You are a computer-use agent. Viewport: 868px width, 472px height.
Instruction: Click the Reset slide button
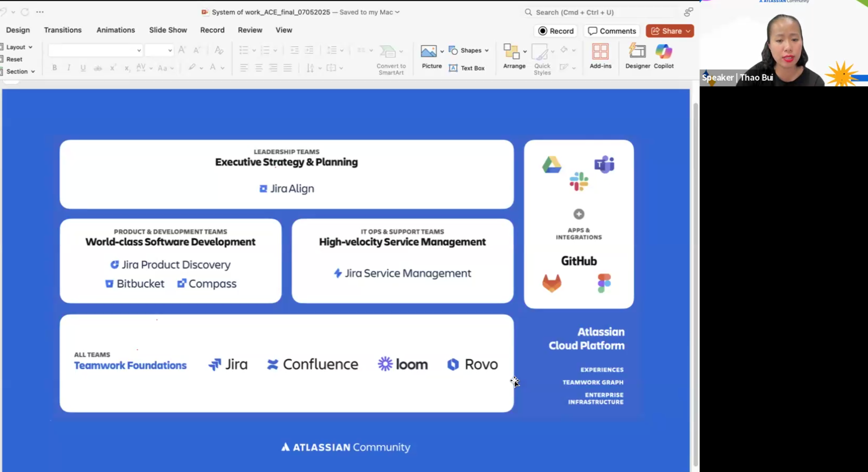[12, 59]
